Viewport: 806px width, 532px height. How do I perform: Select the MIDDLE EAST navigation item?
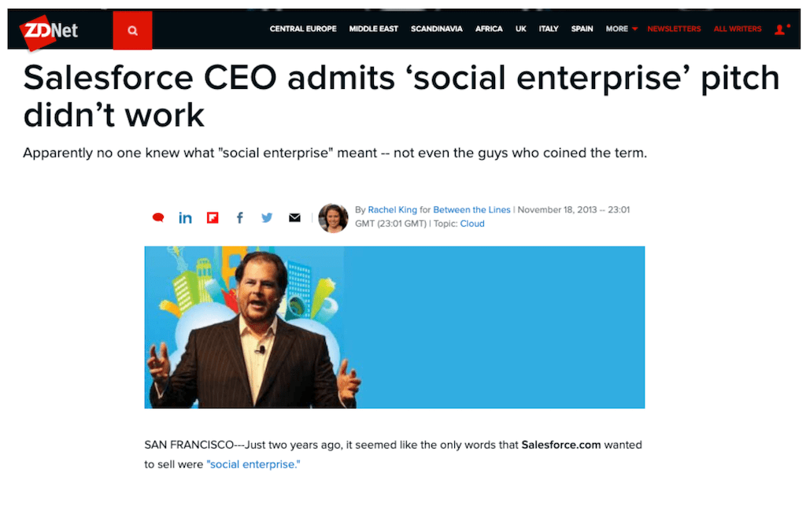[373, 28]
